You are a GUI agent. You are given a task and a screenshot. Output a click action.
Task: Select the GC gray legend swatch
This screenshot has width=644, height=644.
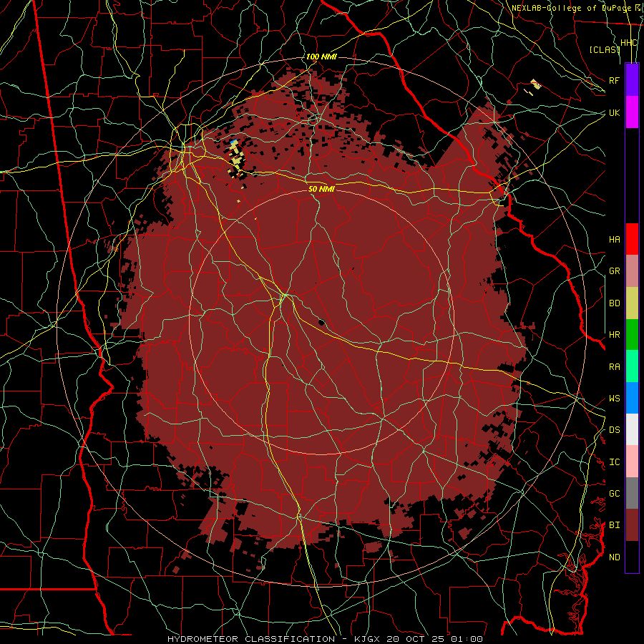tap(632, 493)
